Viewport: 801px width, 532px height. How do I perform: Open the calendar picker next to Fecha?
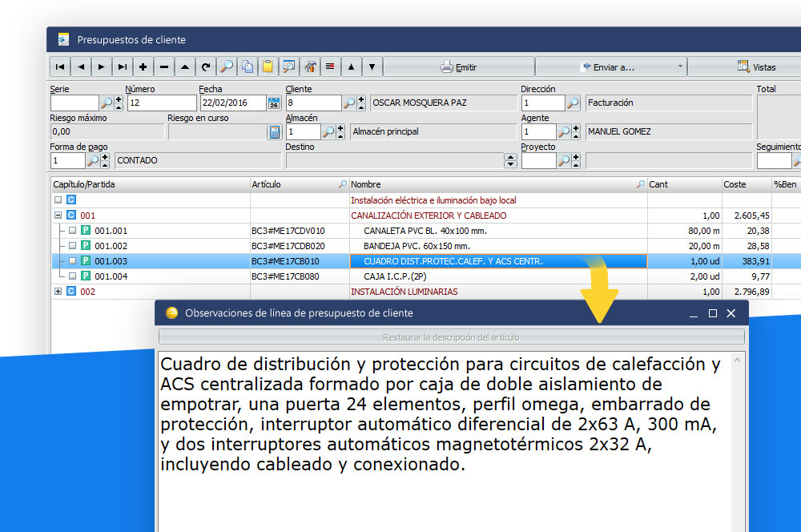pyautogui.click(x=273, y=103)
